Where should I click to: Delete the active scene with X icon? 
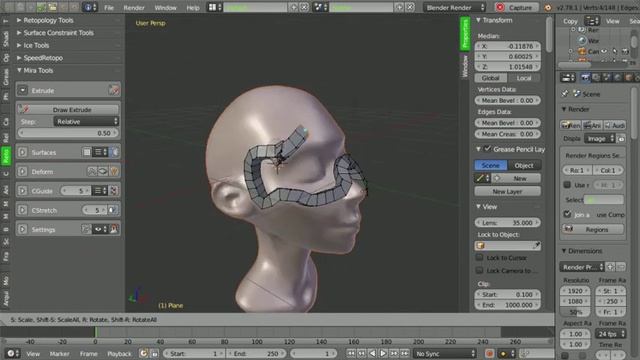click(x=410, y=7)
